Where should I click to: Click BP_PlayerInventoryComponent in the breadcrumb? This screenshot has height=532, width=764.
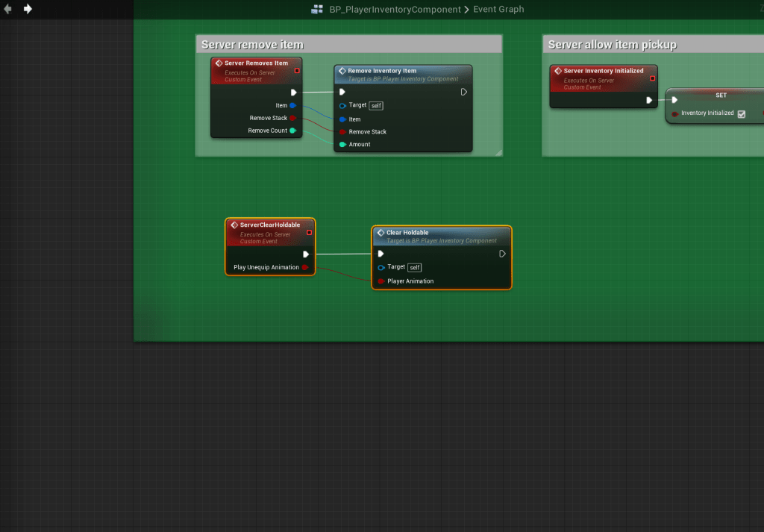(395, 10)
